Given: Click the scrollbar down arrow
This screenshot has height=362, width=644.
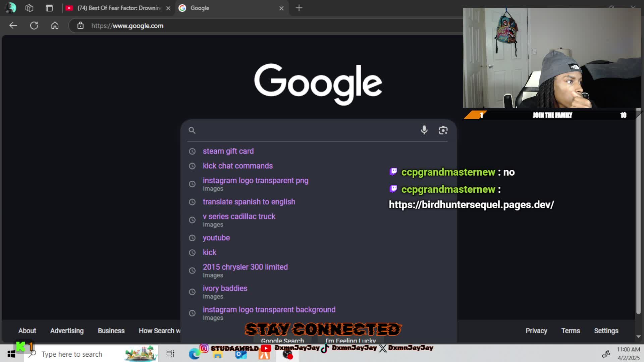Looking at the screenshot, I should pyautogui.click(x=638, y=337).
